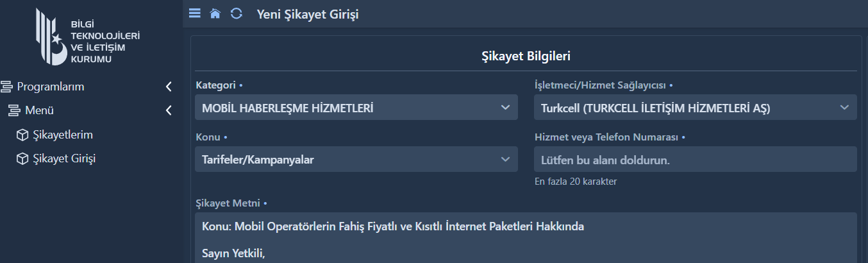This screenshot has width=868, height=263.
Task: Click the Programlarım label
Action: 51,87
